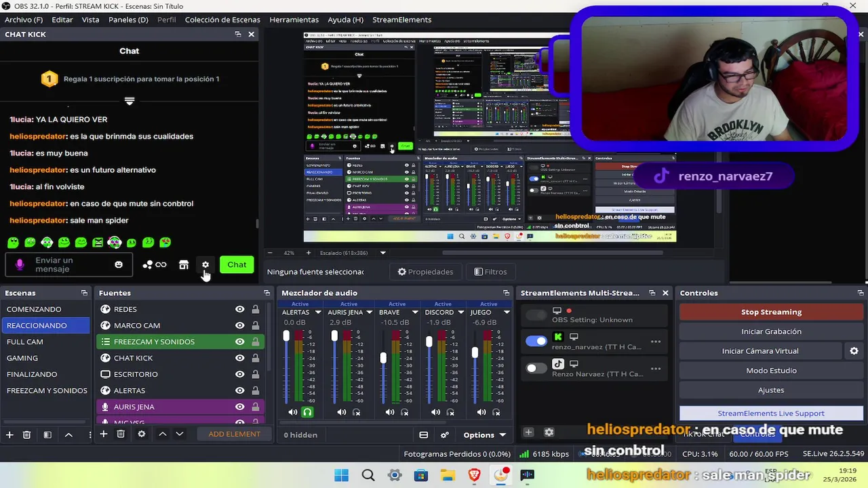Hide the CHAT KICK source
Viewport: 868px width, 488px height.
[239, 358]
